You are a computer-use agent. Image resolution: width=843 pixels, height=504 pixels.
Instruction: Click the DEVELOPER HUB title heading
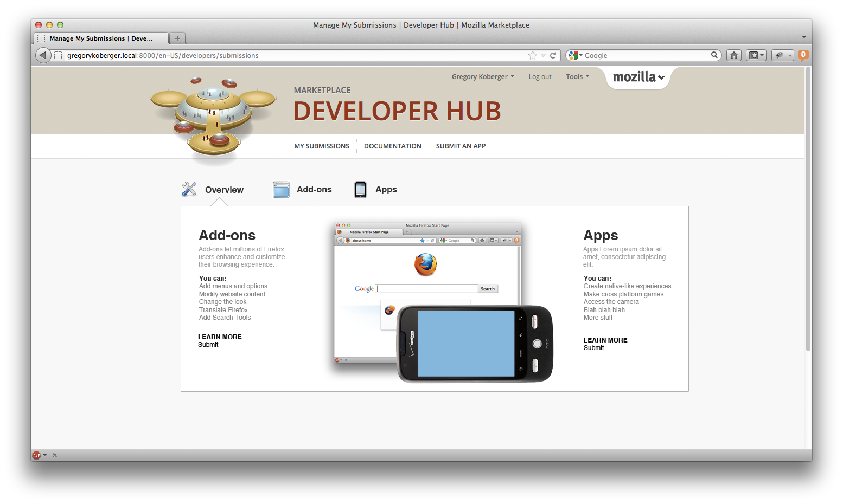coord(397,111)
